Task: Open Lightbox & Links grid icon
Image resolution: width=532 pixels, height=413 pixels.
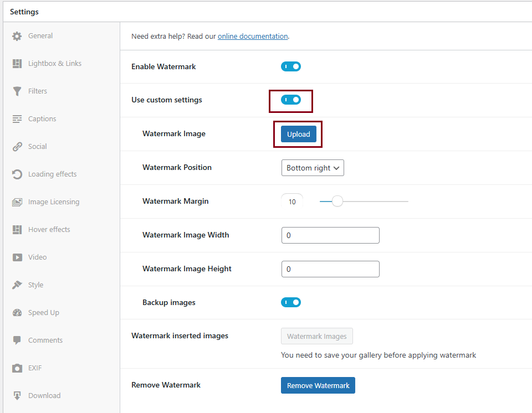Action: click(x=17, y=64)
